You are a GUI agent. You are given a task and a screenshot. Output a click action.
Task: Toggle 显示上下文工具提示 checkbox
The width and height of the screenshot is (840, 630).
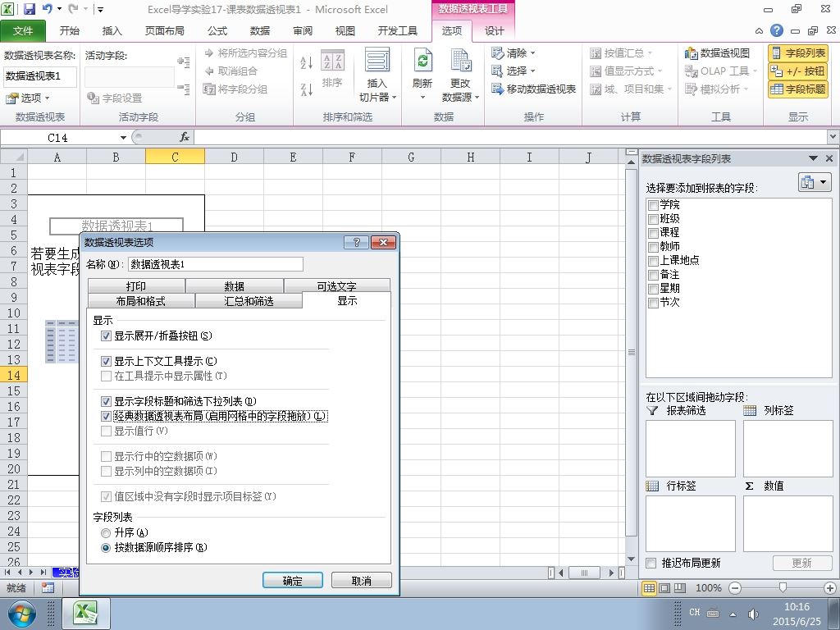pyautogui.click(x=106, y=361)
